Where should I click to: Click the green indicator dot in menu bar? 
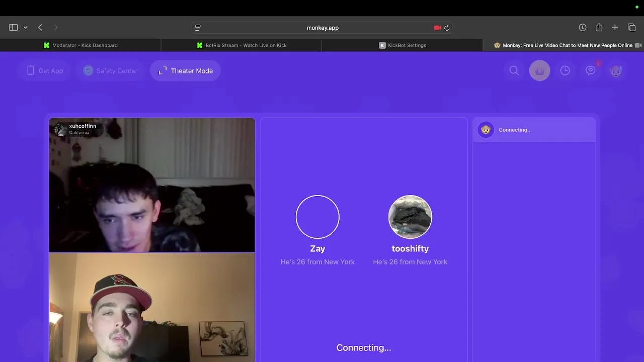click(636, 7)
